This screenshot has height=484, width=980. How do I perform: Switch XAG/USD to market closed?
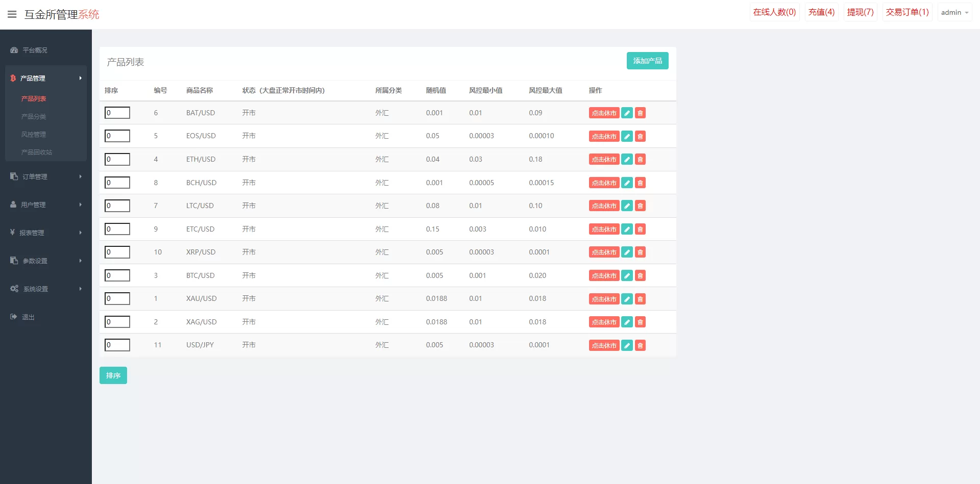tap(604, 322)
